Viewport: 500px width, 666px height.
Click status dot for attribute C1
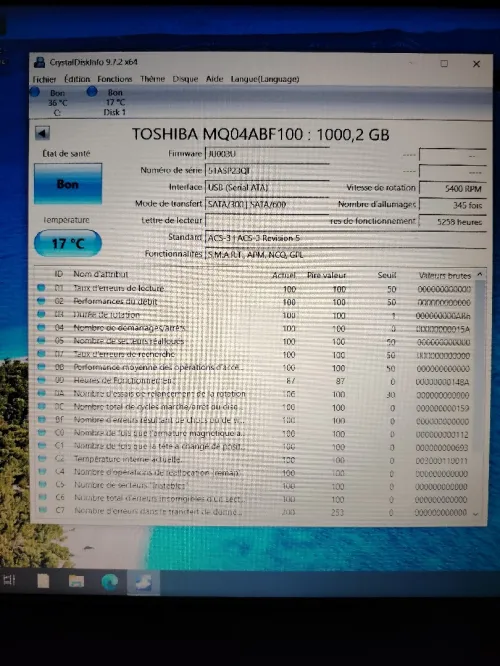42,445
